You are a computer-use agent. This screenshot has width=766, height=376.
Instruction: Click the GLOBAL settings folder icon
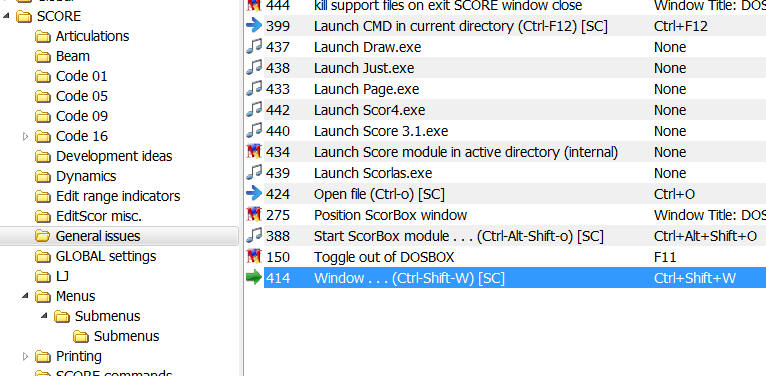pos(43,257)
